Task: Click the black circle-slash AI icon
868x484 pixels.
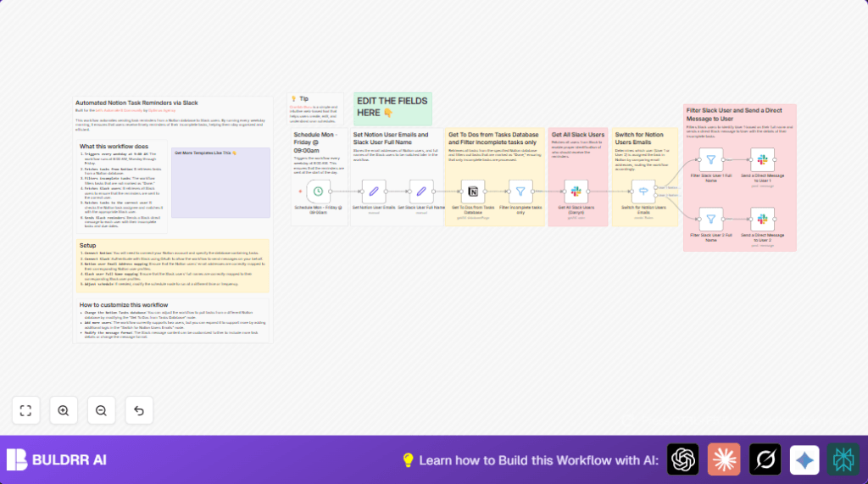Action: (x=765, y=459)
